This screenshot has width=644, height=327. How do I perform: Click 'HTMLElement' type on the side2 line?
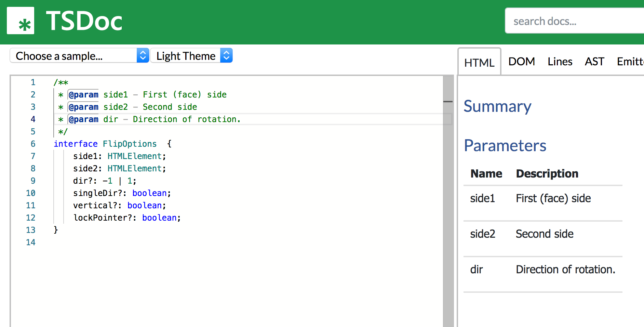134,169
